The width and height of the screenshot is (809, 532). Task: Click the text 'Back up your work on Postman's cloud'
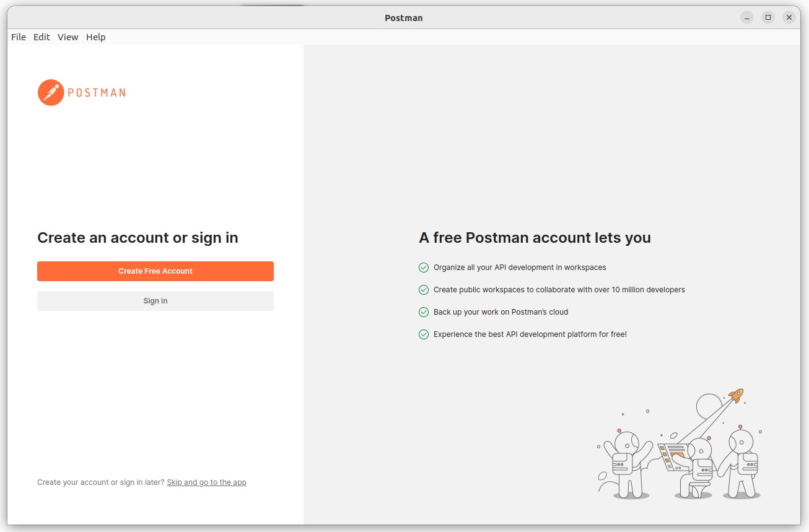coord(501,312)
